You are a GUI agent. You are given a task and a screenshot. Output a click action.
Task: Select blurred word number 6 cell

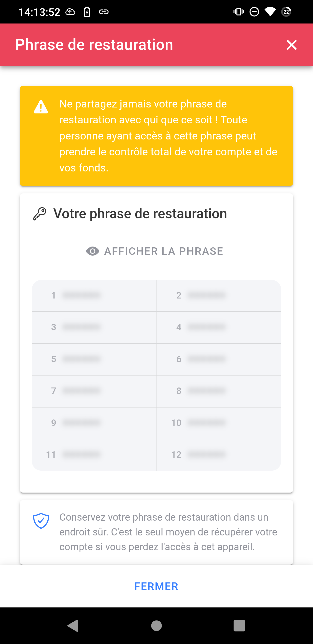tap(219, 359)
